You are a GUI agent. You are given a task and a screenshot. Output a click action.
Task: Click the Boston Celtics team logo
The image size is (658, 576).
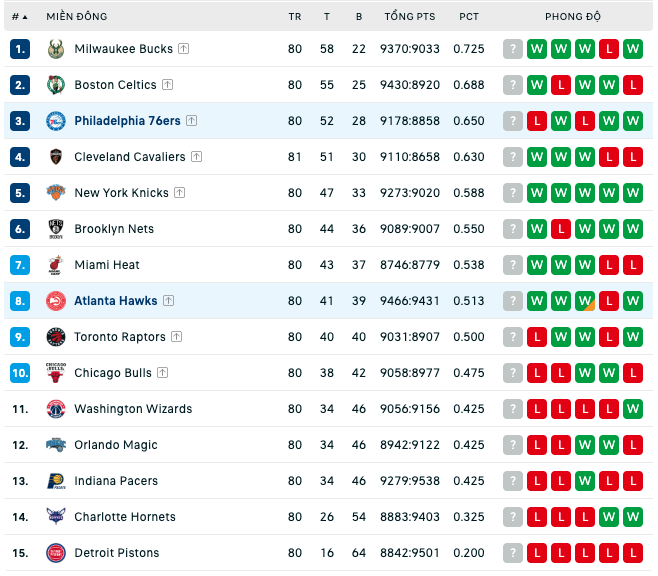click(56, 85)
